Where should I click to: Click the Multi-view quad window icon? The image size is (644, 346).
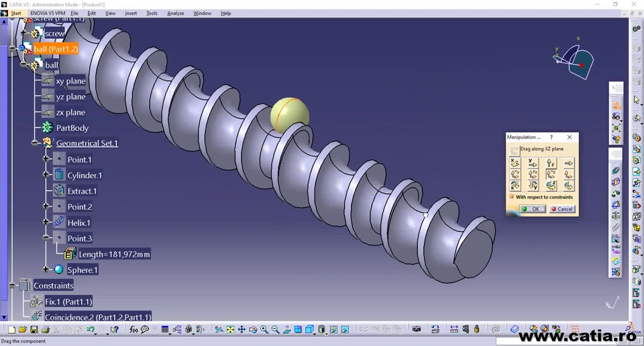pos(298,329)
